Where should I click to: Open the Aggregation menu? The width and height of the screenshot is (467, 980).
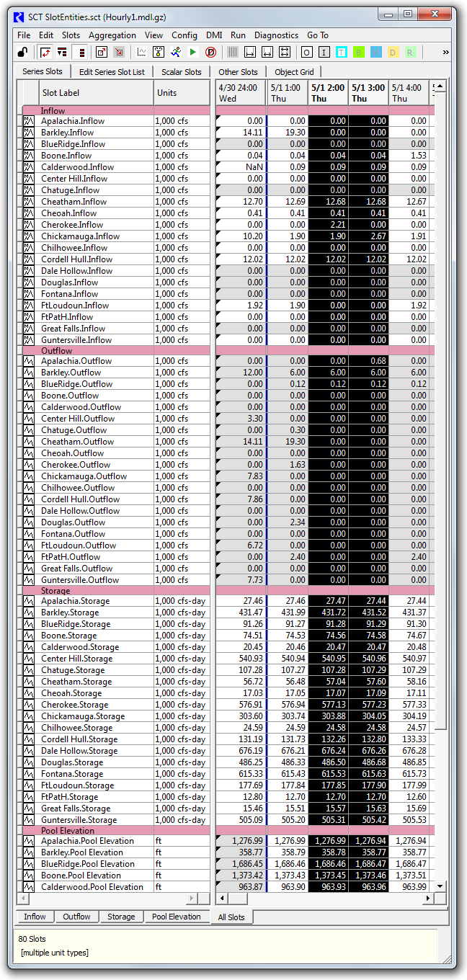tap(112, 35)
